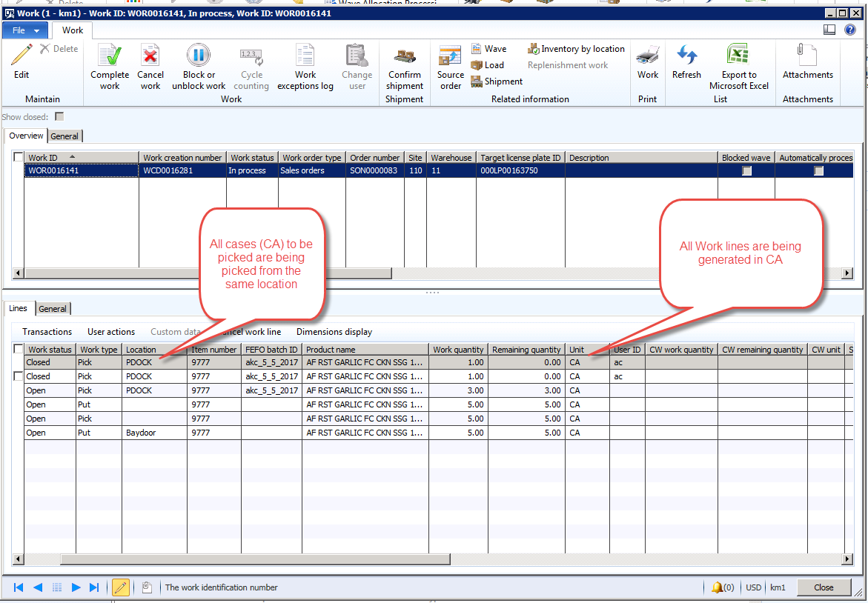Tick the second work line row checkbox
Viewport: 868px width, 603px height.
[x=19, y=376]
